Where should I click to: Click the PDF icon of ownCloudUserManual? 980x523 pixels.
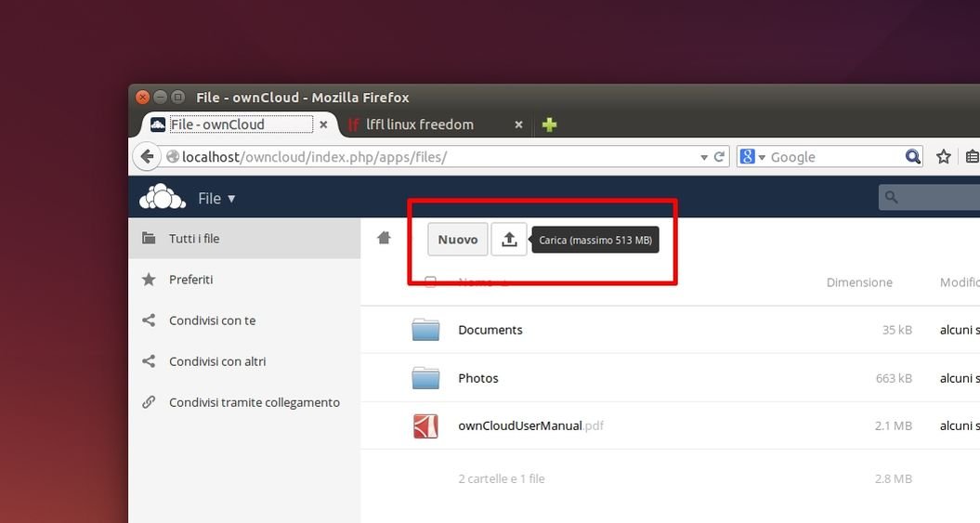point(425,426)
